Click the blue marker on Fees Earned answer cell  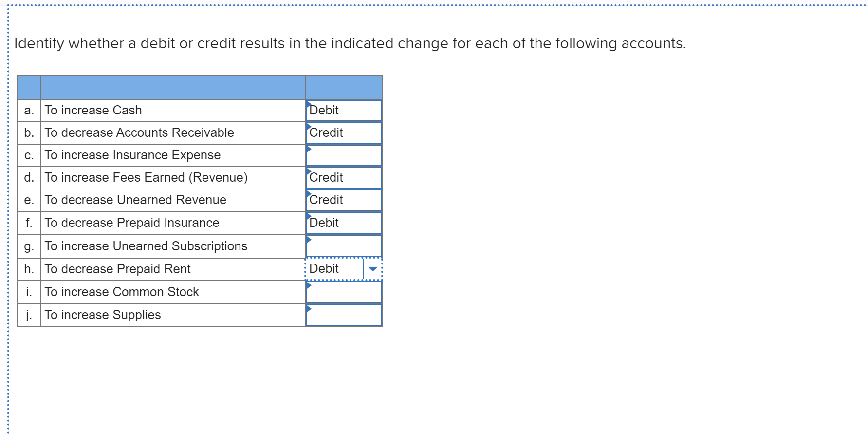point(308,171)
